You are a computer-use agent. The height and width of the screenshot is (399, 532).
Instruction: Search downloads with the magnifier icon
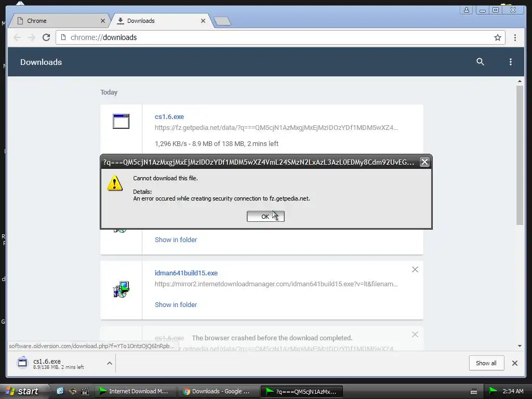coord(480,62)
